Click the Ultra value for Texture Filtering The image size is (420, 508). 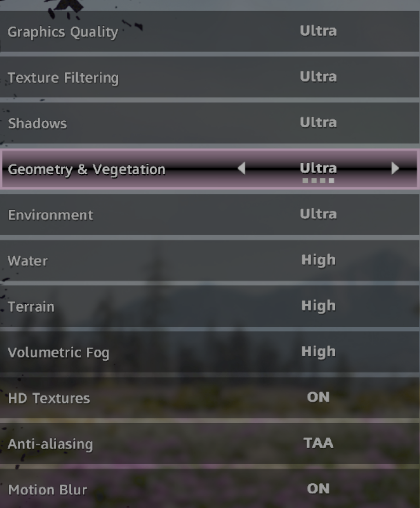click(318, 77)
